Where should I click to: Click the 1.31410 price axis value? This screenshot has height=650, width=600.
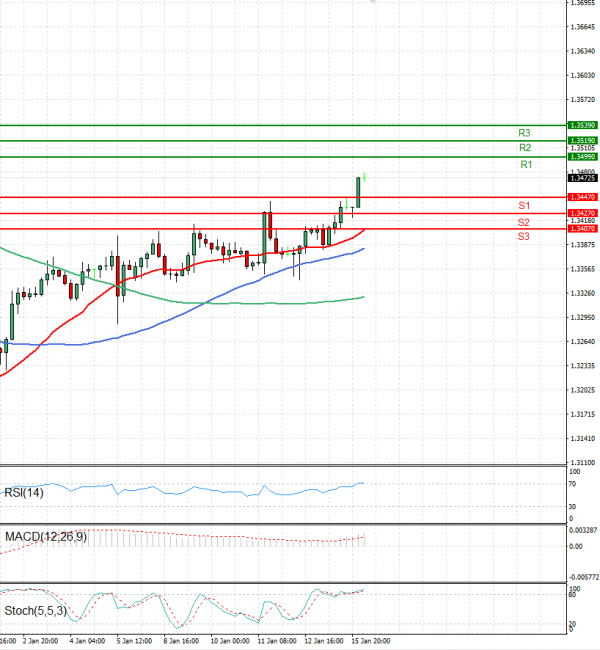(583, 439)
